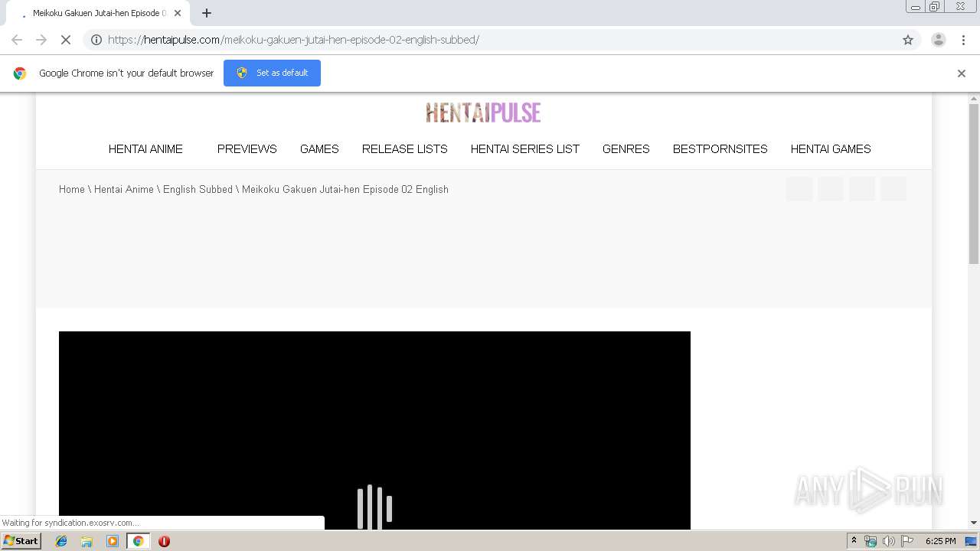Click the first blank share icon placeholder
The image size is (980, 551).
(799, 188)
